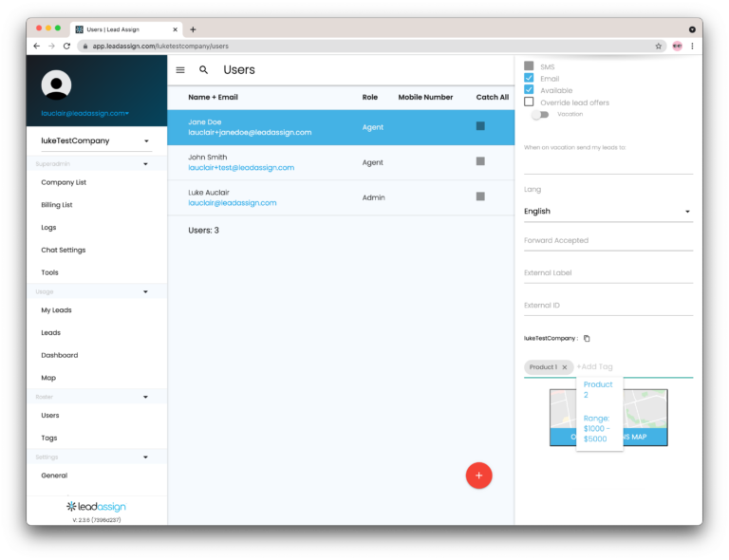Remove the Product 1 tag
Viewport: 729px width, 560px height.
pyautogui.click(x=565, y=367)
